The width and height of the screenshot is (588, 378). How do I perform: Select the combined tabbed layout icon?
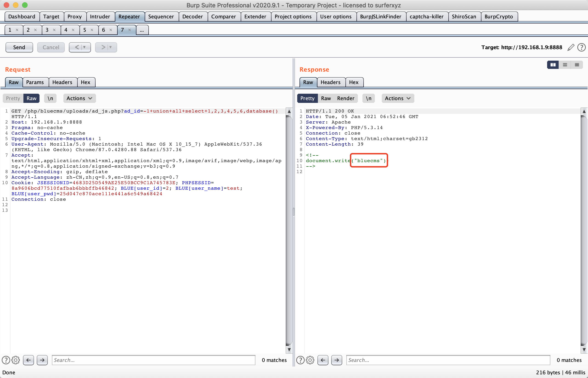[577, 65]
